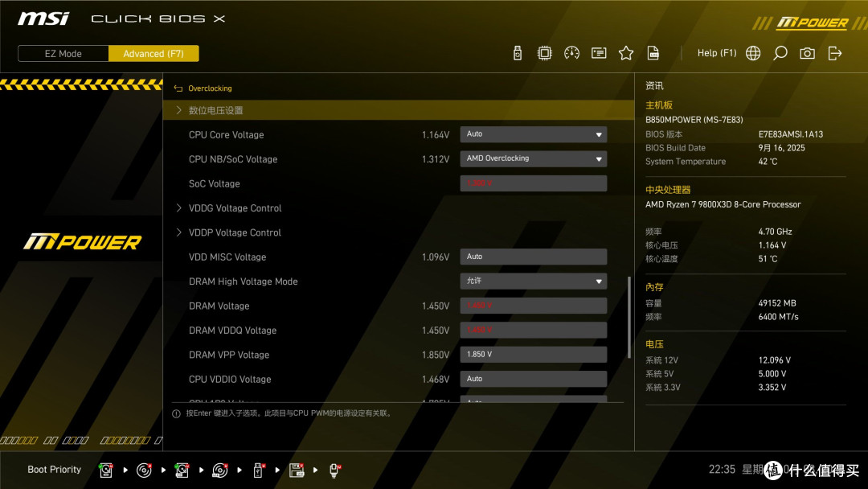Viewport: 868px width, 489px height.
Task: Select the network boot device icon
Action: (x=334, y=471)
